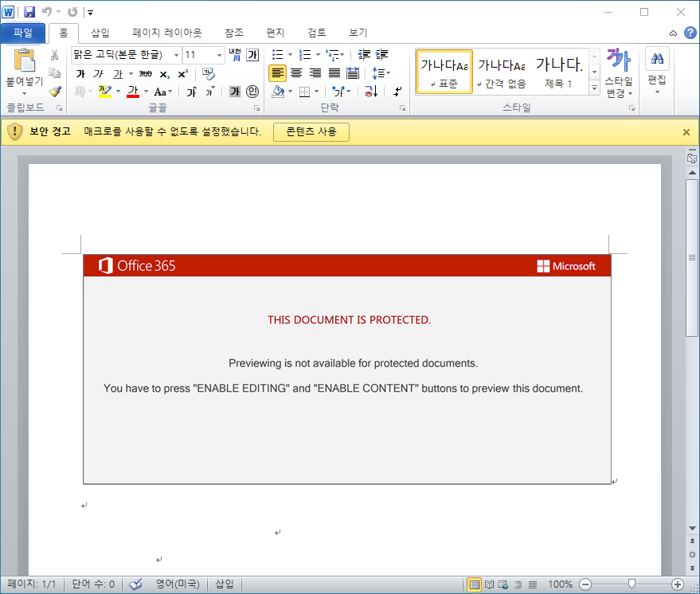Image resolution: width=700 pixels, height=594 pixels.
Task: Click the Cut scissors icon
Action: (54, 55)
